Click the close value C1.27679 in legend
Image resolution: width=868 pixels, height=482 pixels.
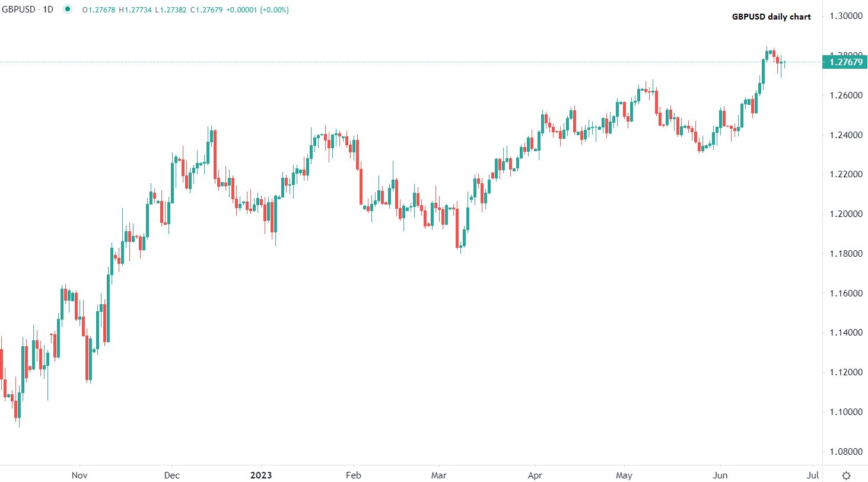click(206, 10)
